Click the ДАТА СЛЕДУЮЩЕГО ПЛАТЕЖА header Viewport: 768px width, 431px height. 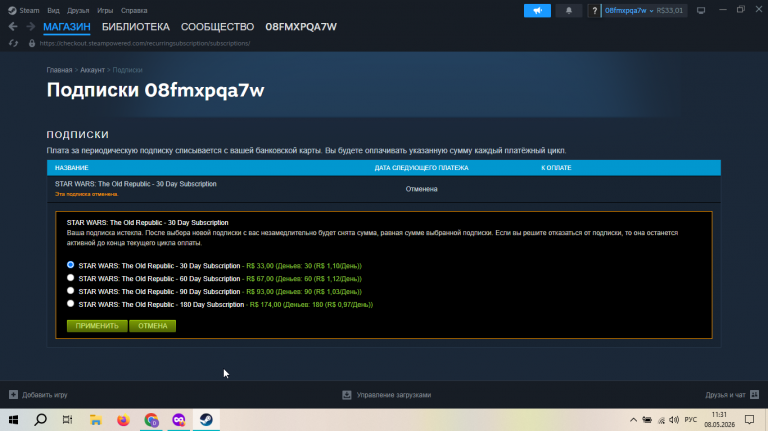(421, 168)
